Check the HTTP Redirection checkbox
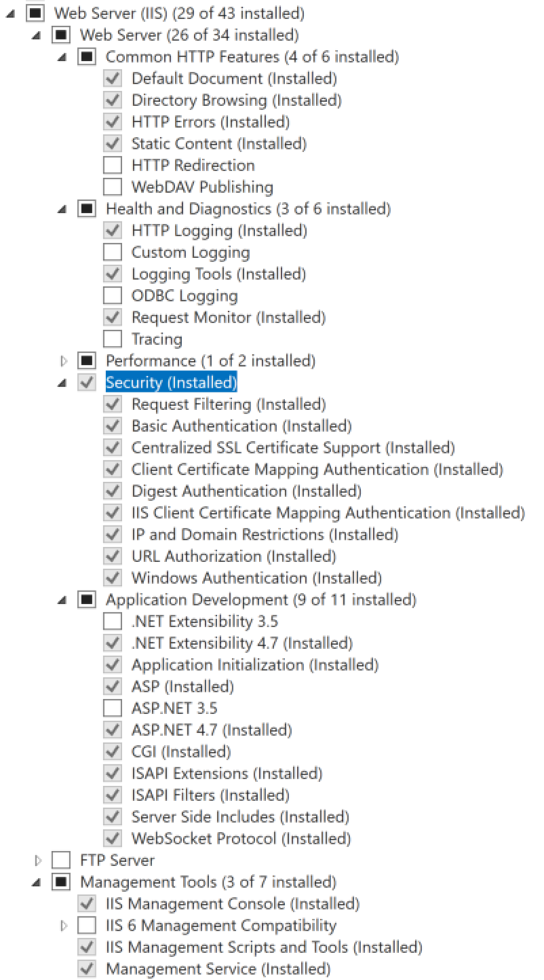The height and width of the screenshot is (980, 544). [x=113, y=166]
